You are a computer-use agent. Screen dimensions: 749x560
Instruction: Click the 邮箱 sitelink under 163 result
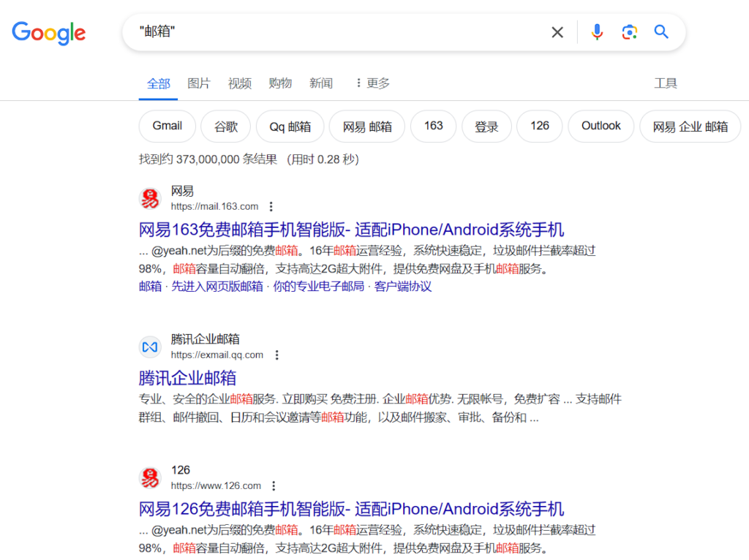[150, 287]
